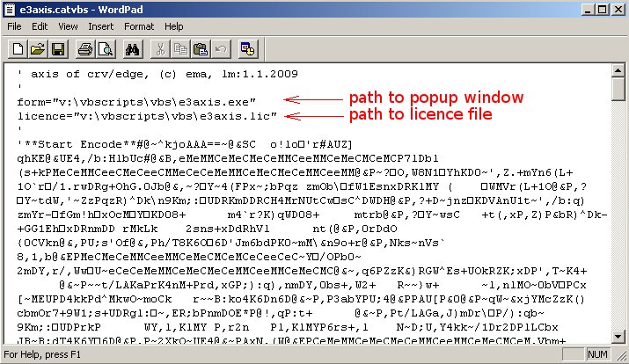
Task: Insert Date/Time using the toolbar icon
Action: pos(247,47)
